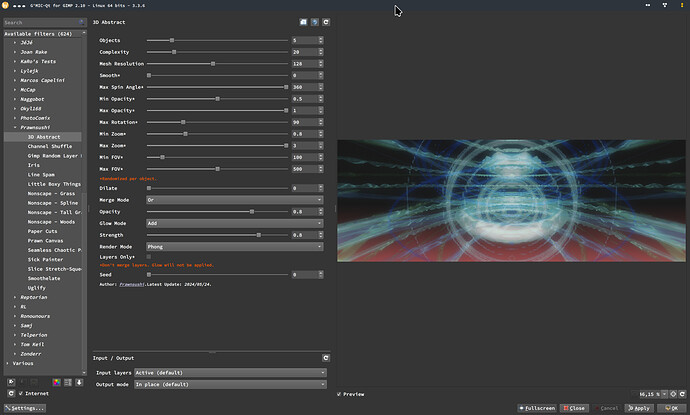Click the Max Spin Angle slider
Screen dimensions: 690x415
(217, 87)
